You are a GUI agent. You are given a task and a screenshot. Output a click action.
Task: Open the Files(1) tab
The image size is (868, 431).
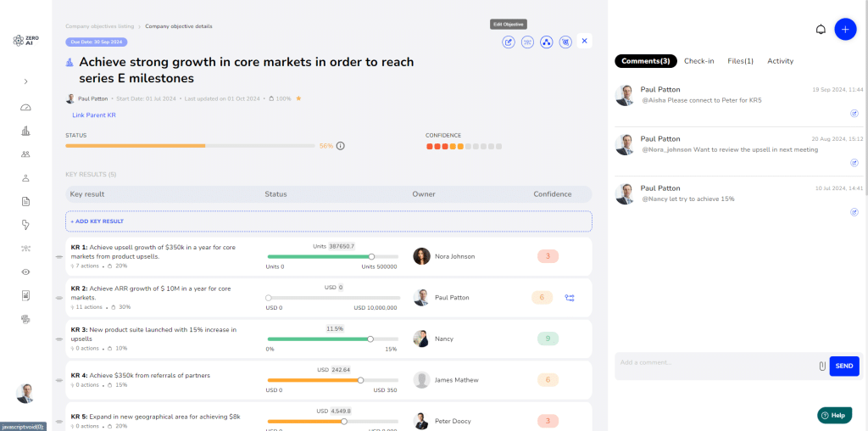tap(740, 61)
